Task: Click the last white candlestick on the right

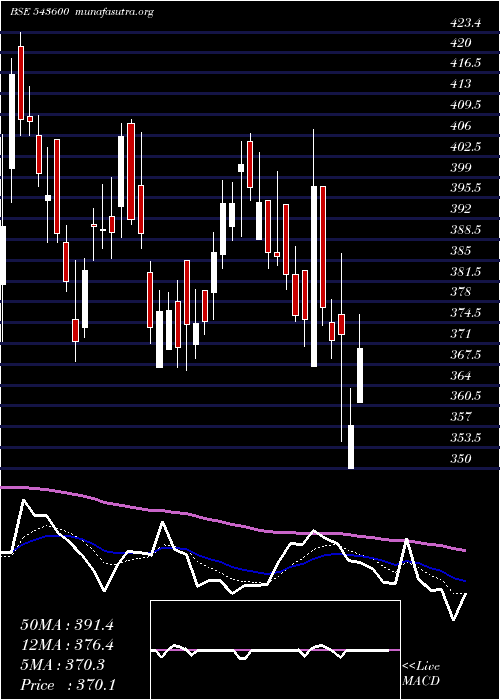Action: click(x=360, y=375)
